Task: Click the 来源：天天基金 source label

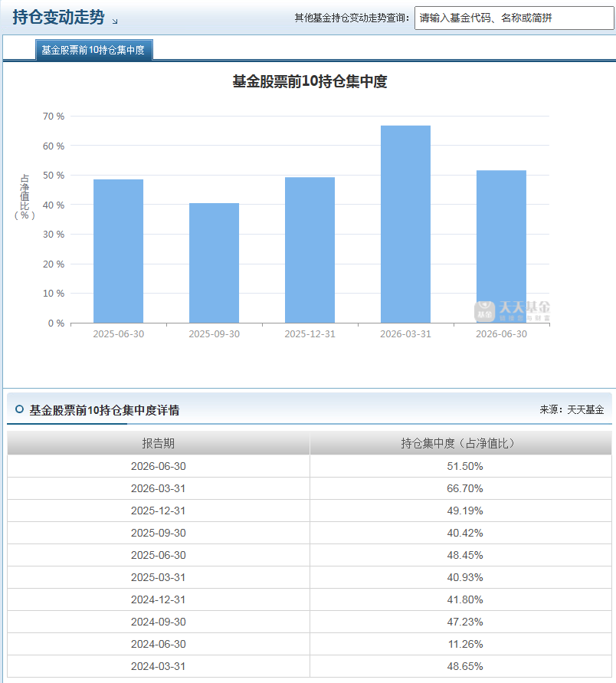Action: point(572,409)
